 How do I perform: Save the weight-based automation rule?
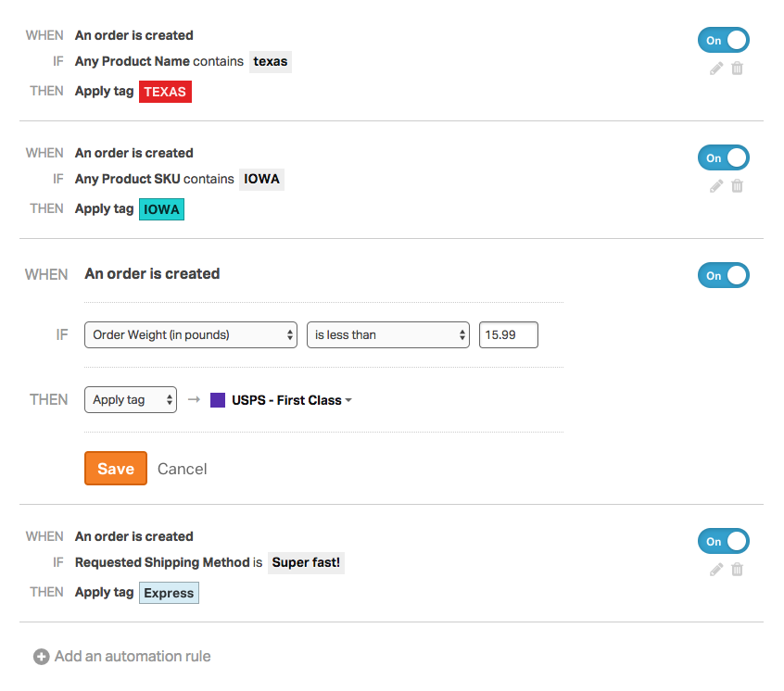[115, 468]
